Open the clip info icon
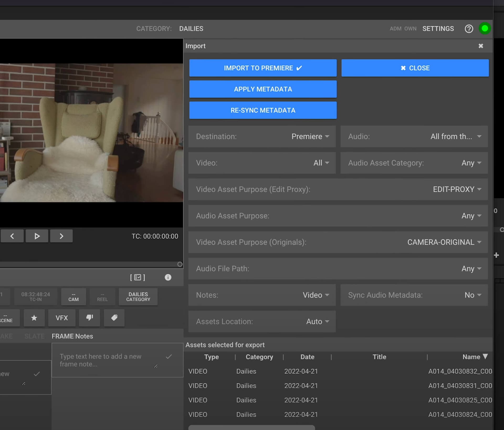Screen dimensions: 504x430 pos(168,277)
